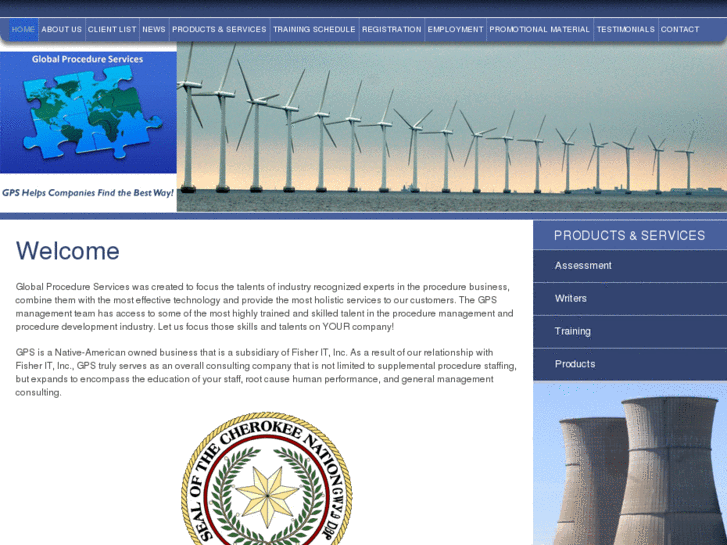
Task: Click the wind turbines banner image
Action: pyautogui.click(x=452, y=127)
